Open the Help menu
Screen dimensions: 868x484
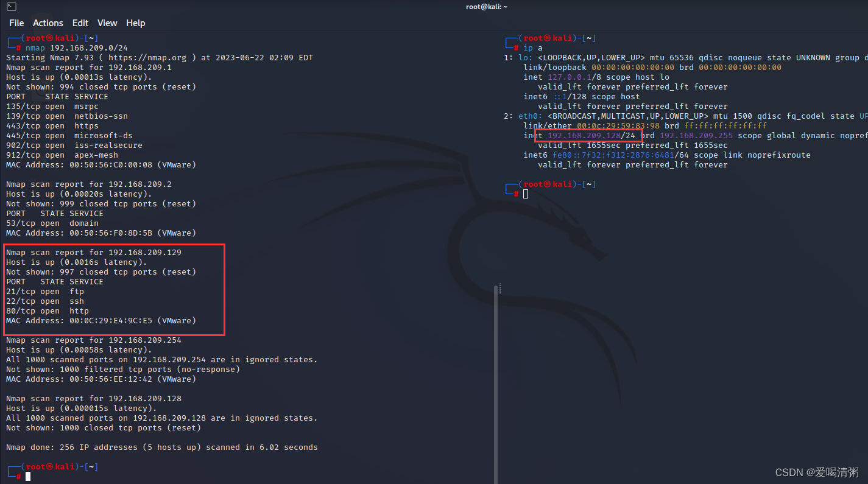(x=136, y=23)
